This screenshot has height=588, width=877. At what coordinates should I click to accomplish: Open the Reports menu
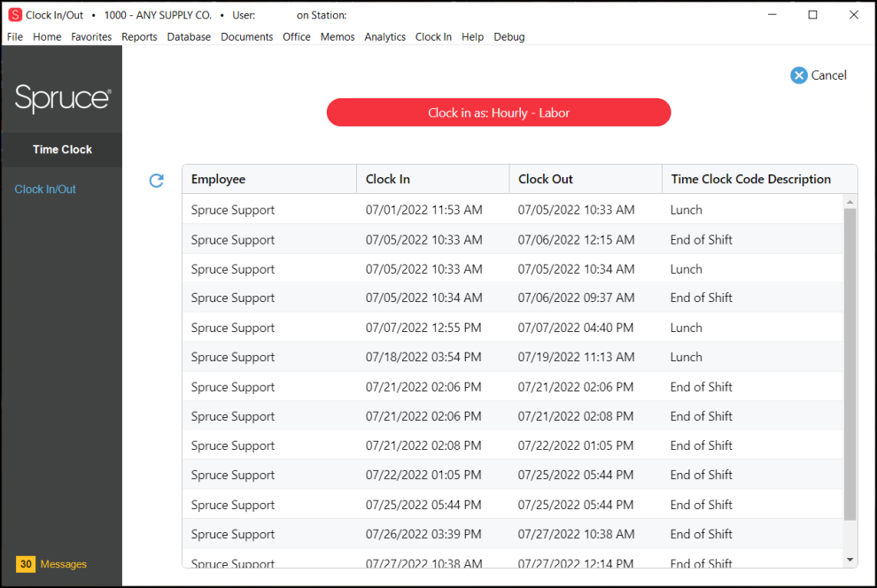coord(139,37)
